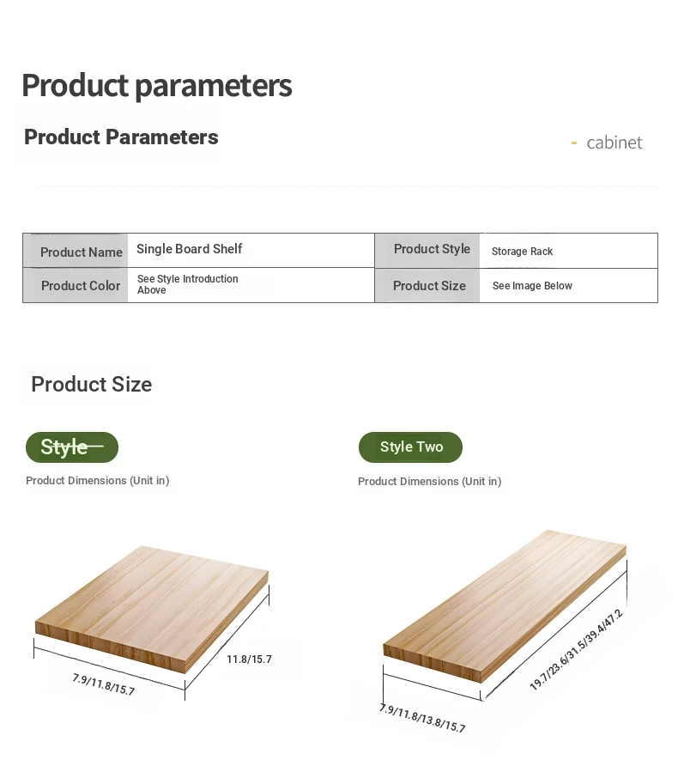The width and height of the screenshot is (678, 784).
Task: Click the 19.7/23.6/31.5/39.4/47.2 length label
Action: 576,650
